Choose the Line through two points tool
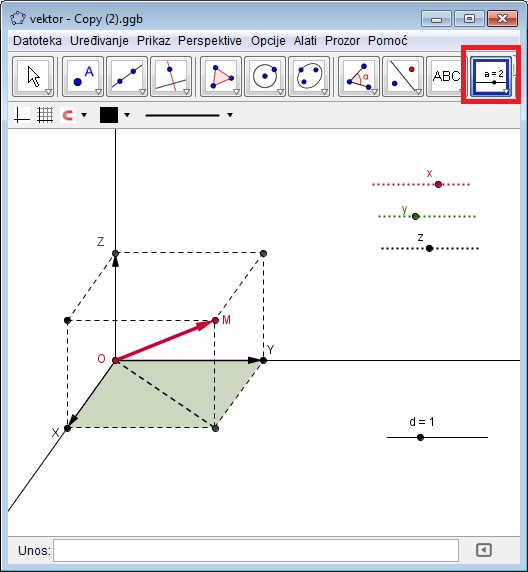Screen dimensions: 528x572 point(127,77)
